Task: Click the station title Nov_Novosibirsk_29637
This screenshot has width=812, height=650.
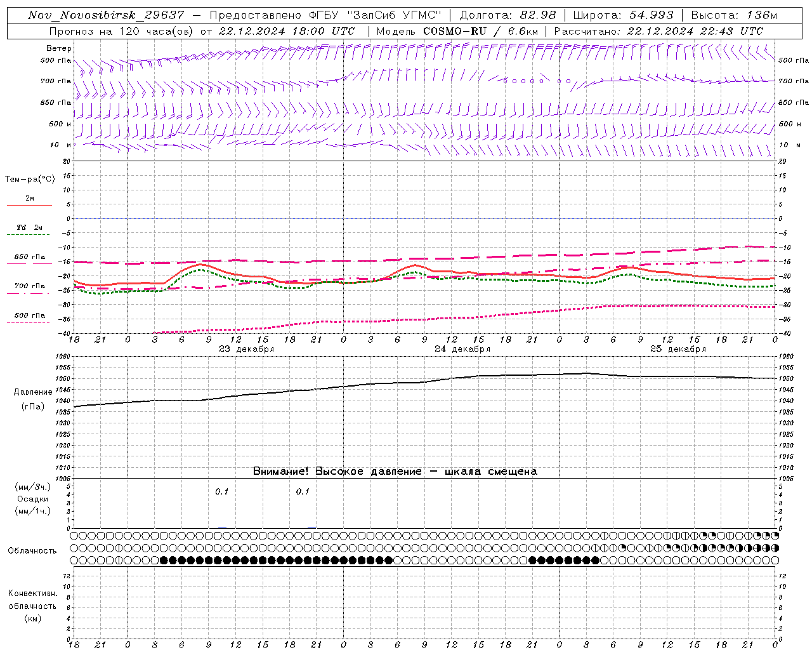Action: click(x=107, y=15)
